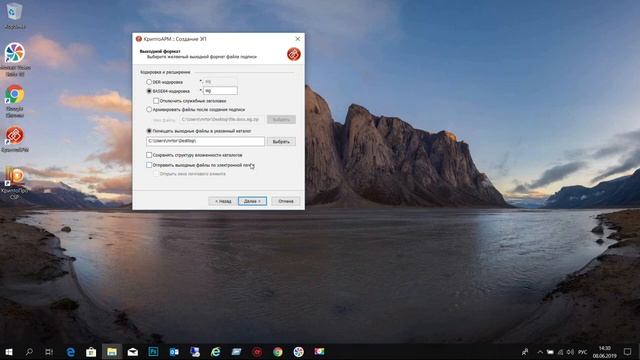Open network status in system tray
This screenshot has width=640, height=360.
click(560, 352)
